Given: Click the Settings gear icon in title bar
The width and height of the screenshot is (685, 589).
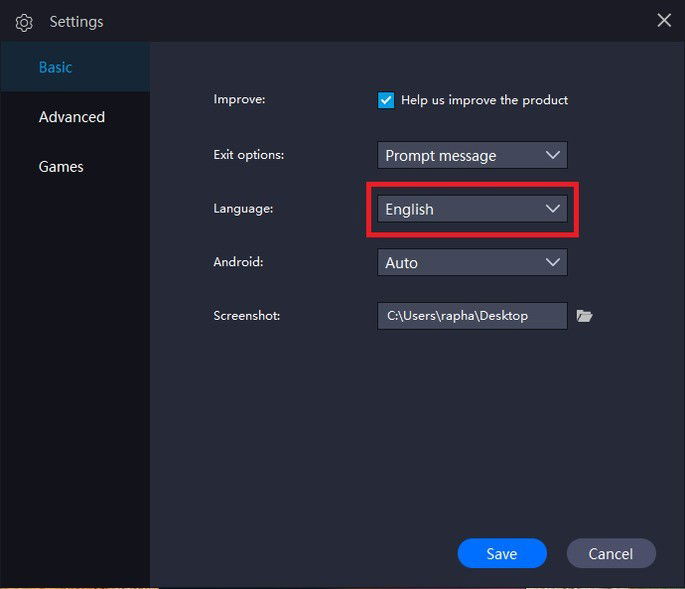Looking at the screenshot, I should pyautogui.click(x=24, y=22).
